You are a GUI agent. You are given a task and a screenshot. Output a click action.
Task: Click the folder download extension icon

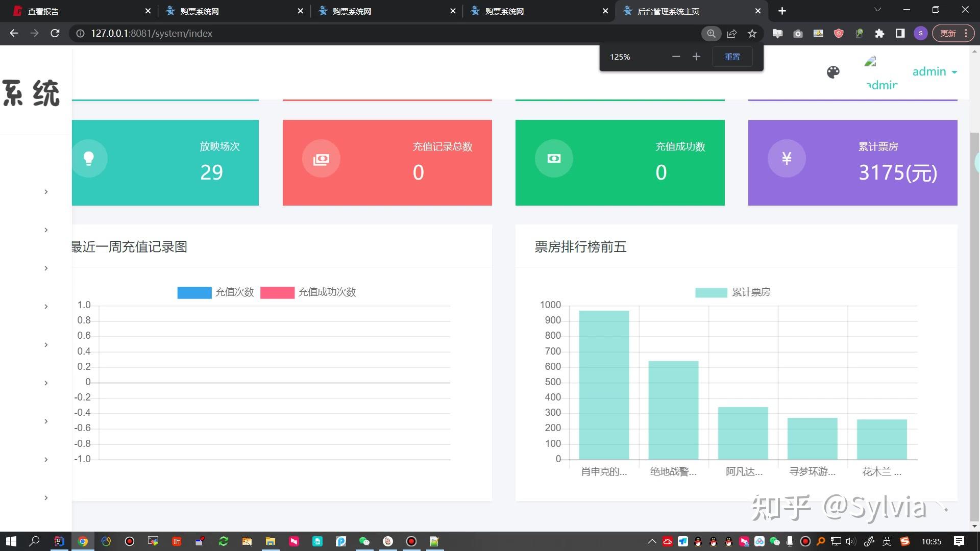(x=777, y=33)
